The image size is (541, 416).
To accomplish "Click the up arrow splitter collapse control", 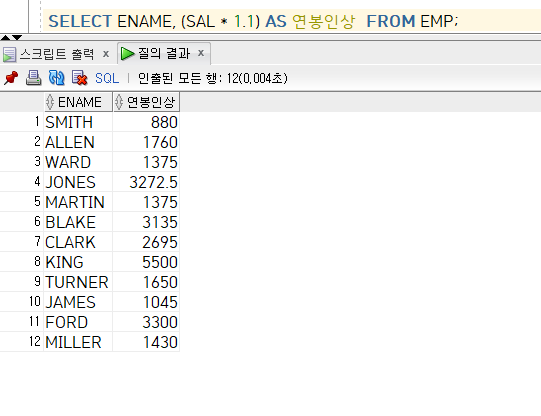I will click(6, 37).
